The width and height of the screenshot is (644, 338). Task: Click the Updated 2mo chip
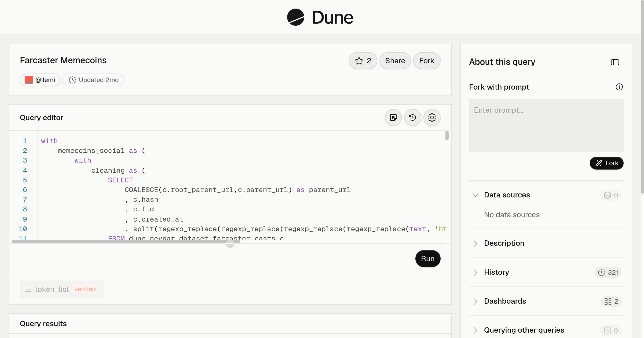coord(93,80)
